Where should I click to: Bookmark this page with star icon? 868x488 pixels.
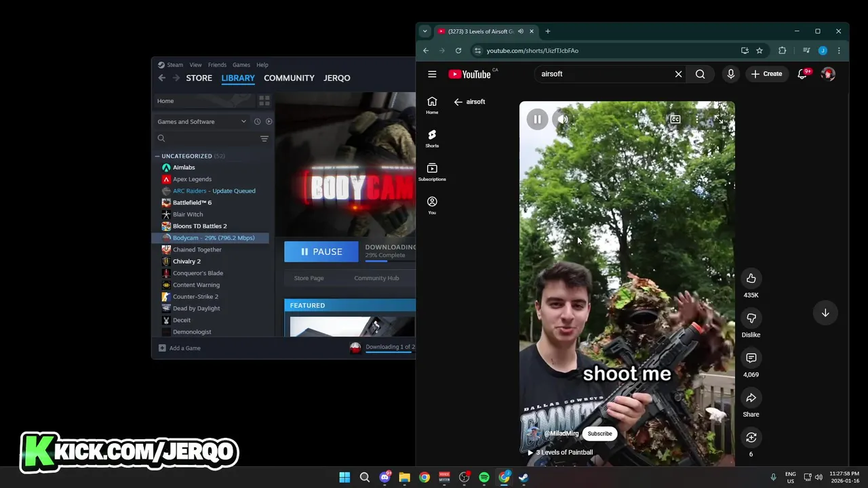tap(759, 51)
